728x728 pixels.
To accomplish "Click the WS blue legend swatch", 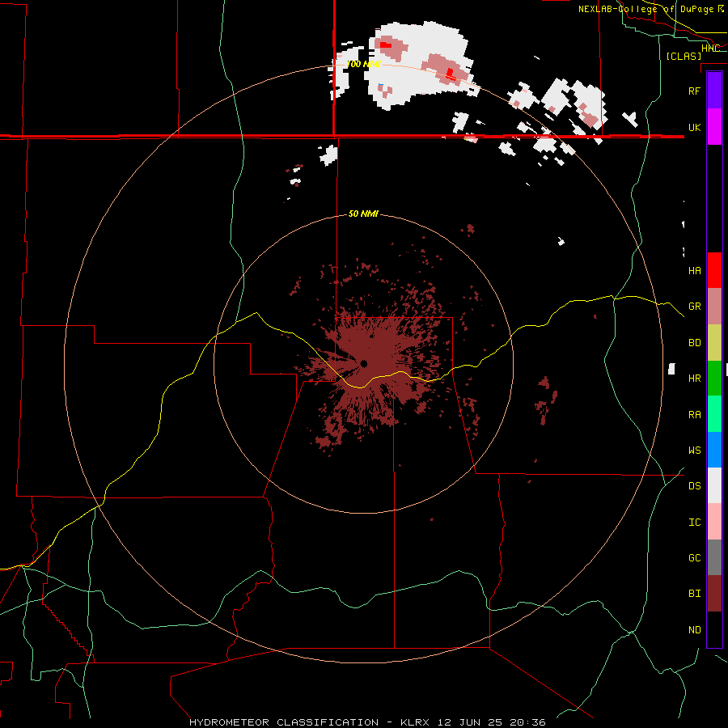I will coord(714,450).
